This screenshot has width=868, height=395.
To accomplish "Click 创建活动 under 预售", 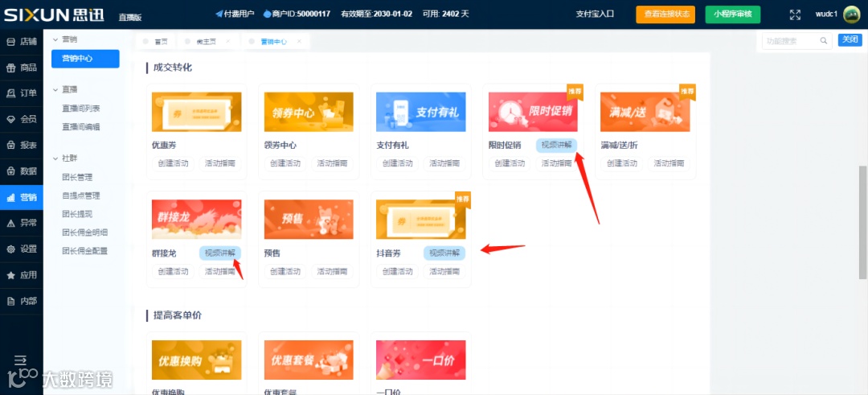I will point(285,271).
